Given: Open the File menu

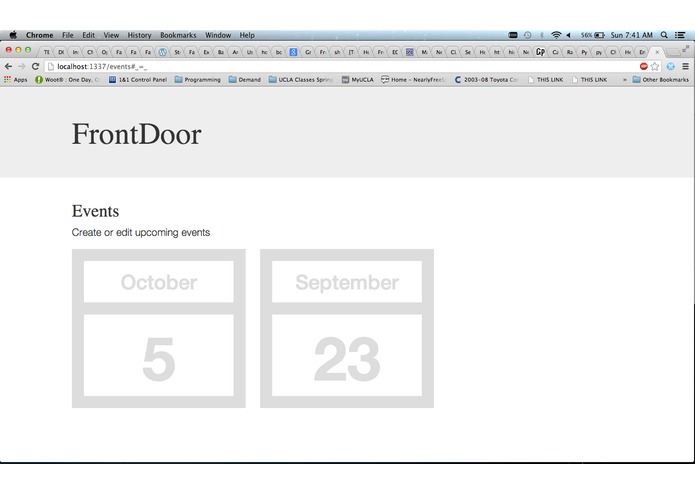Looking at the screenshot, I should (68, 35).
